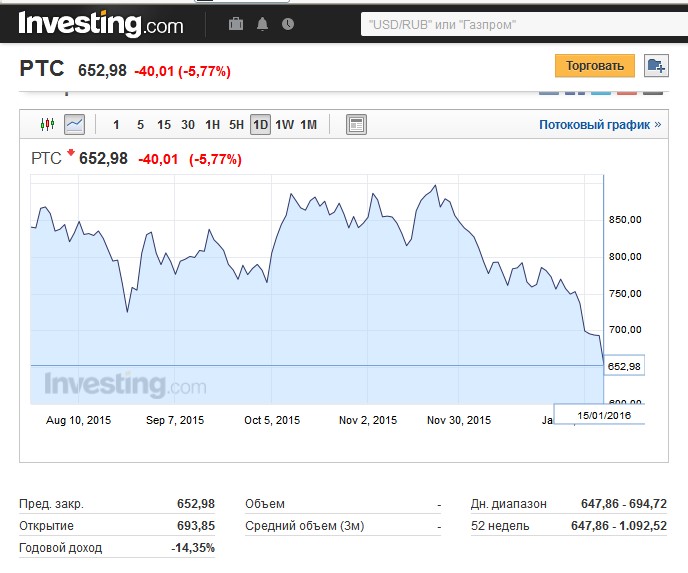Switch to the 1M interval
The width and height of the screenshot is (688, 573).
[x=309, y=125]
